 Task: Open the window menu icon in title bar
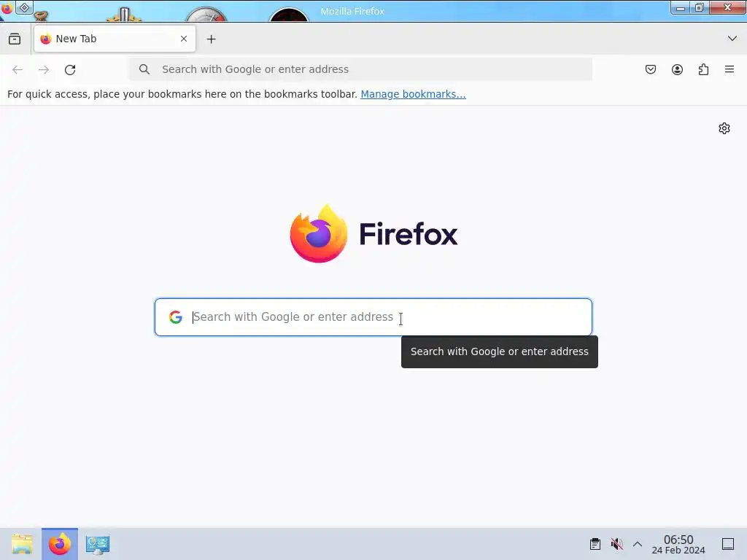pos(7,8)
